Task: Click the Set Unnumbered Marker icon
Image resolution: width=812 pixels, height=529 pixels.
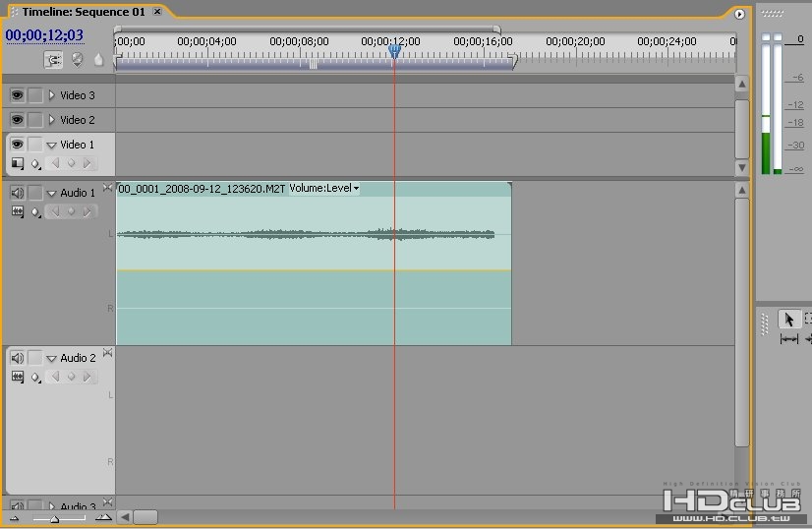Action: coord(98,60)
